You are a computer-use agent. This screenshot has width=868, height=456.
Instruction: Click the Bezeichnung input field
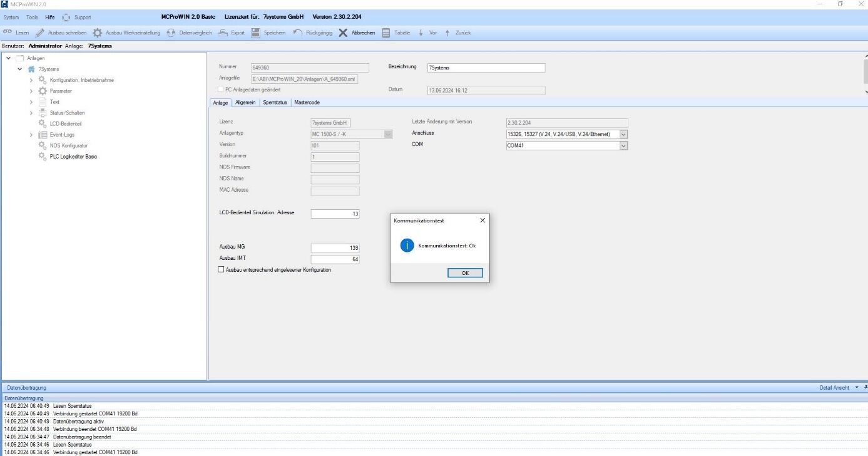(x=486, y=68)
